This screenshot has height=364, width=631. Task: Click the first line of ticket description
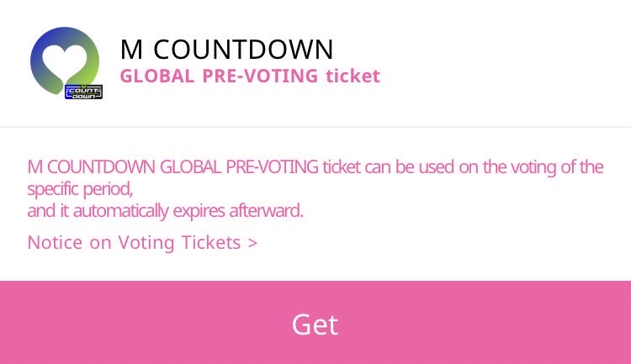315,166
